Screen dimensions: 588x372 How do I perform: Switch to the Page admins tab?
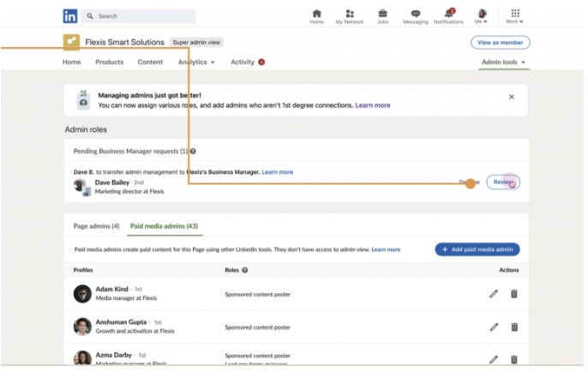click(96, 226)
